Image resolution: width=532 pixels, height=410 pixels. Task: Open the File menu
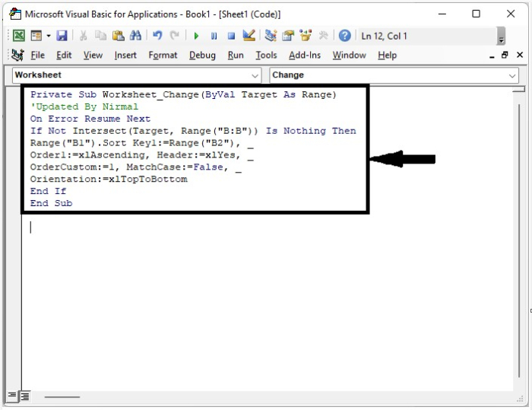tap(38, 55)
